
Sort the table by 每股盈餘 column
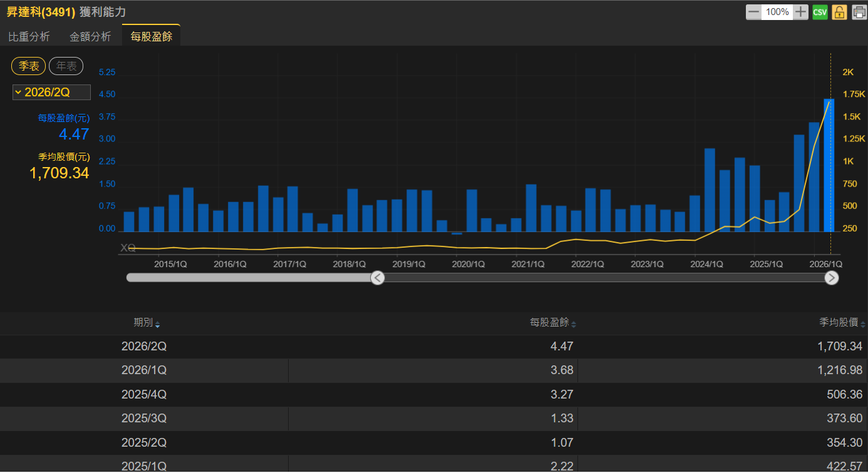pos(553,323)
